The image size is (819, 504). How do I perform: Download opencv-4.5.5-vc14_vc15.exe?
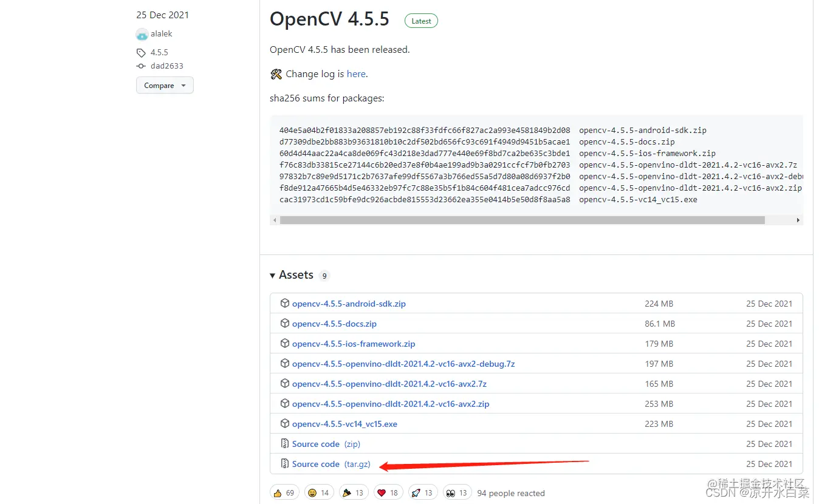click(x=344, y=424)
